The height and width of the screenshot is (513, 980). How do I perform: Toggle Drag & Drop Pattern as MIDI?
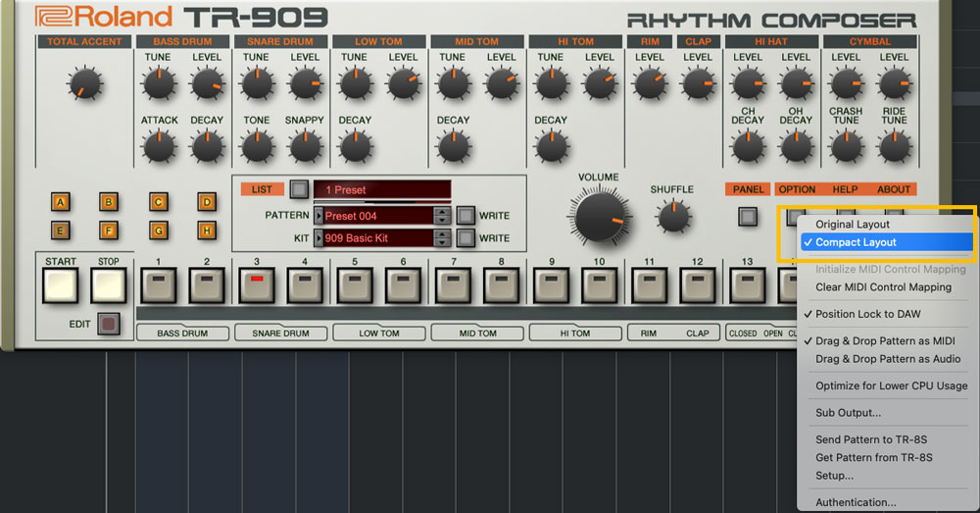(x=886, y=341)
